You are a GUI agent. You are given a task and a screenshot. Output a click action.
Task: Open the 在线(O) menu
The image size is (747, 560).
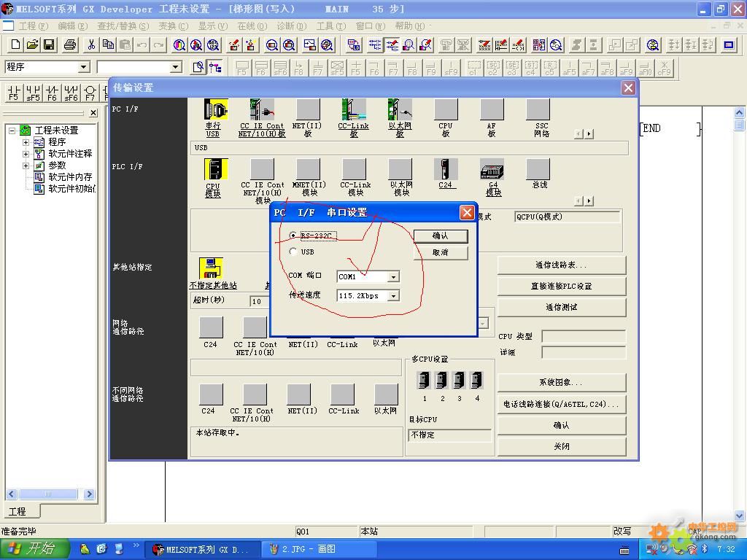(252, 26)
